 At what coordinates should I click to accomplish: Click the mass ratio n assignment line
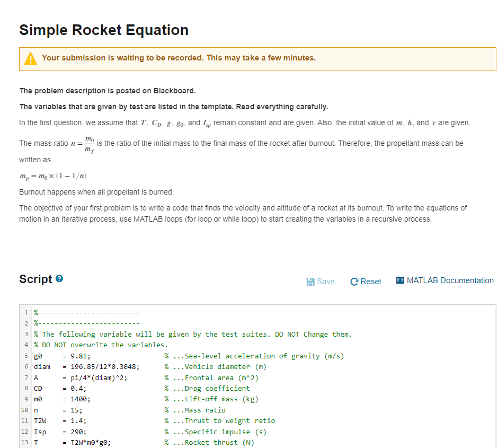point(106,410)
